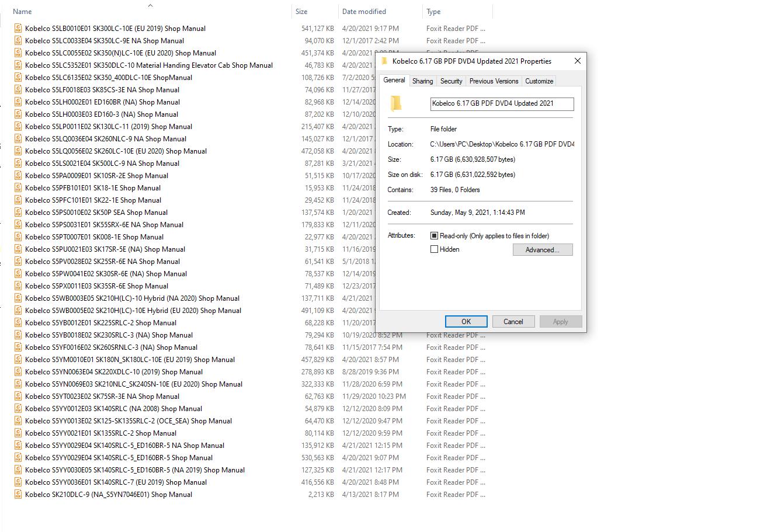Viewport: 764px width, 532px height.
Task: Click PDF icon of SK220XDLC-10 (2019) manual
Action: 18,371
